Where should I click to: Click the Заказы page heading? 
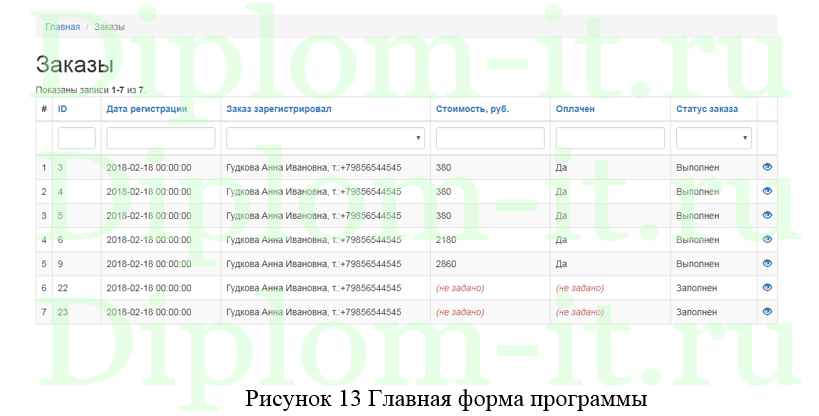[74, 65]
